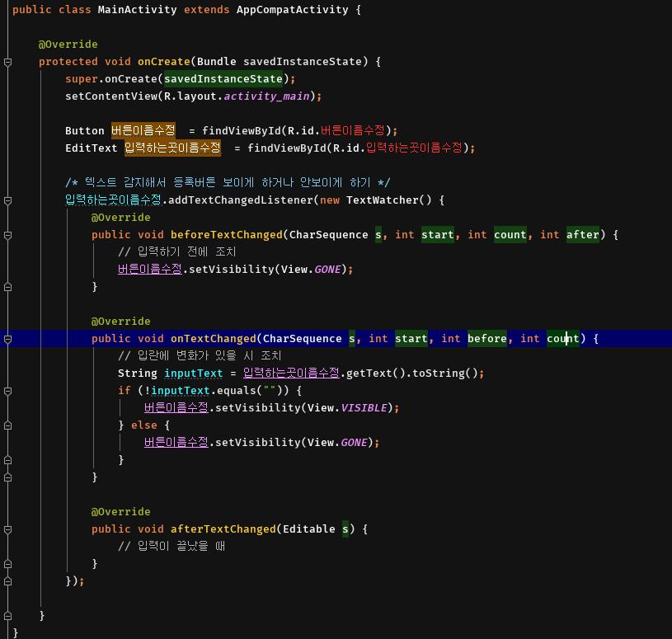Click the super keyword
This screenshot has height=639, width=672.
[82, 79]
